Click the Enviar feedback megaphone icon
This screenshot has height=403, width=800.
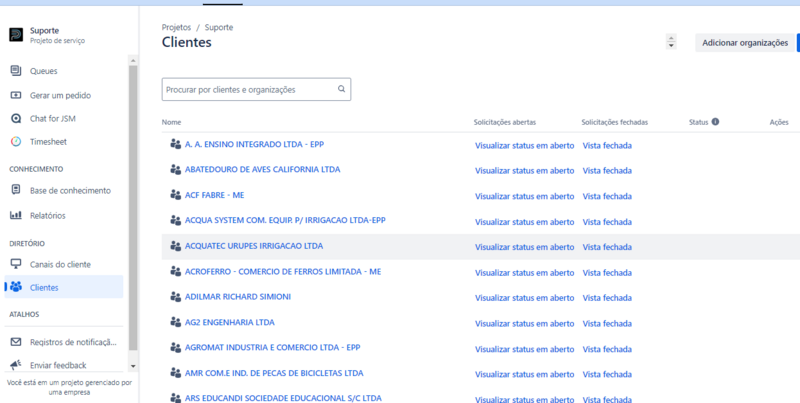point(16,365)
